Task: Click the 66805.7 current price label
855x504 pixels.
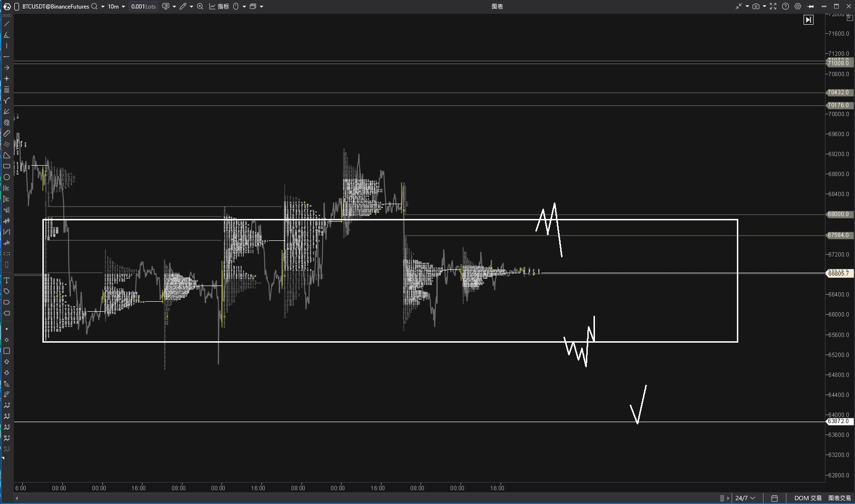Action: click(x=839, y=273)
